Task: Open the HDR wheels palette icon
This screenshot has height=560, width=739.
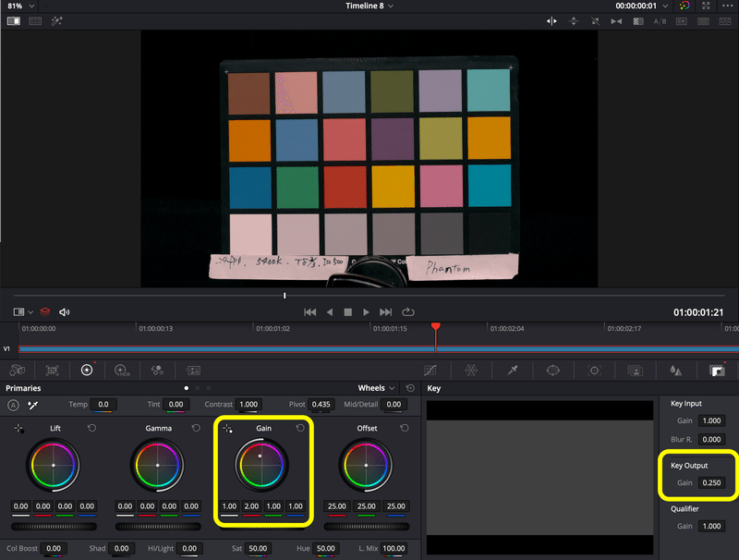Action: click(122, 371)
